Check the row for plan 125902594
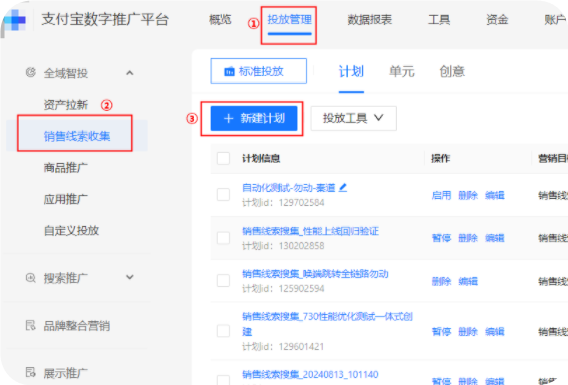568x385 pixels. pos(223,280)
